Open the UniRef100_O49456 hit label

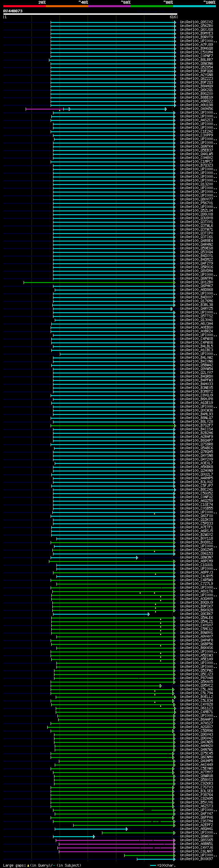pyautogui.click(x=196, y=109)
